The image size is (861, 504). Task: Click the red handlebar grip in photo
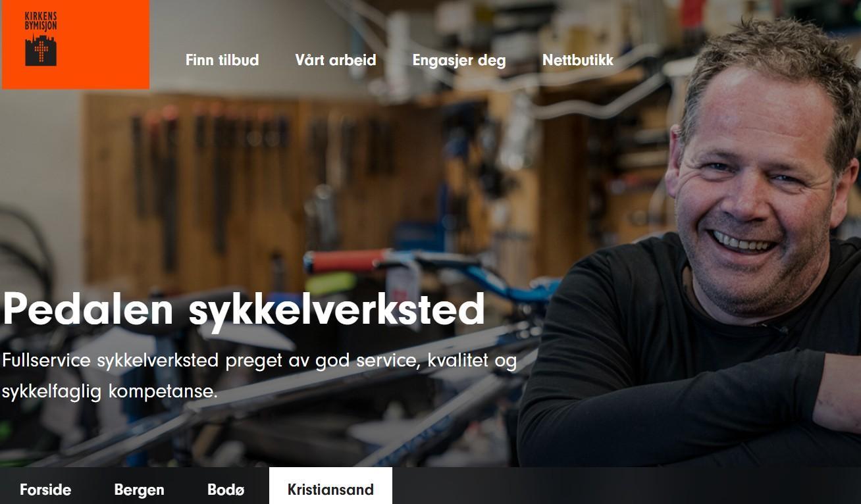pyautogui.click(x=337, y=261)
